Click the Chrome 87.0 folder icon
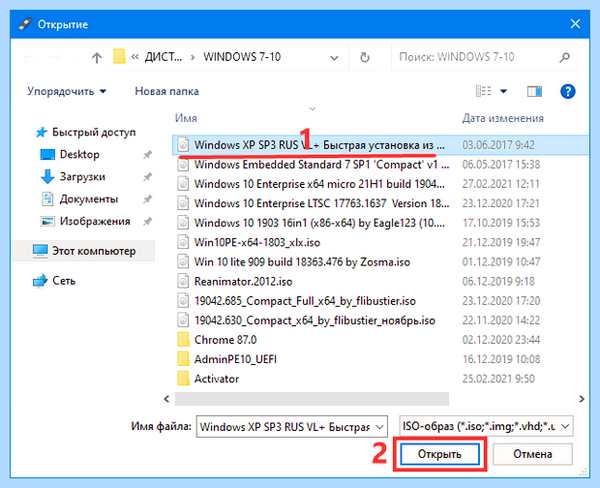 click(x=183, y=340)
